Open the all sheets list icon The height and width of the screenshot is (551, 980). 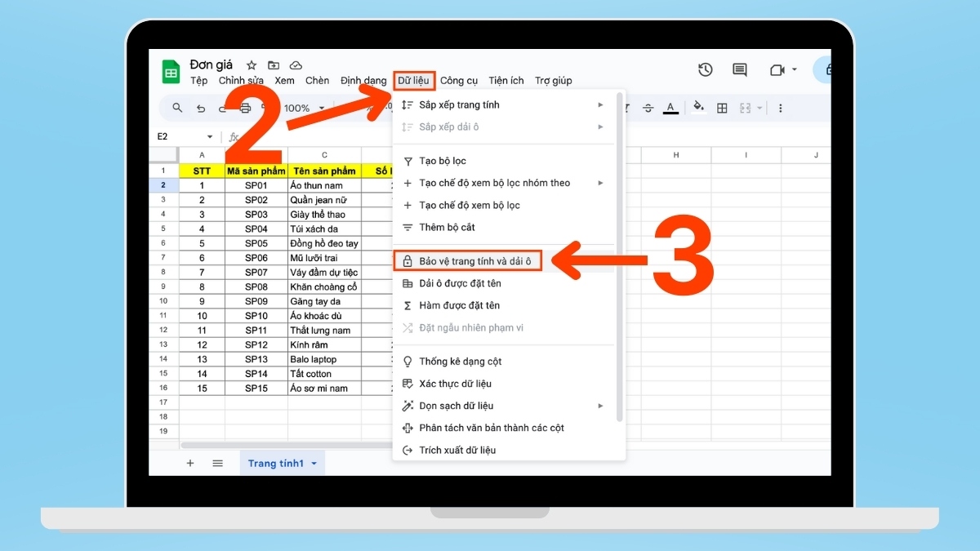click(x=218, y=463)
